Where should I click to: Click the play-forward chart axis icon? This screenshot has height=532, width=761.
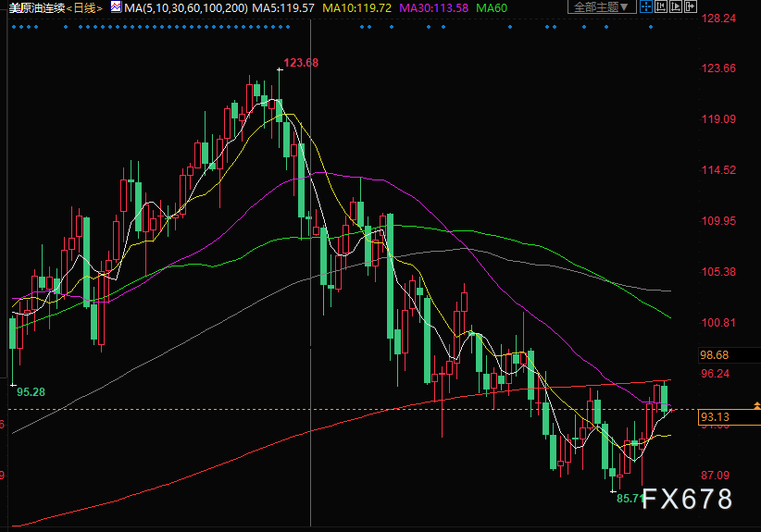click(x=675, y=6)
